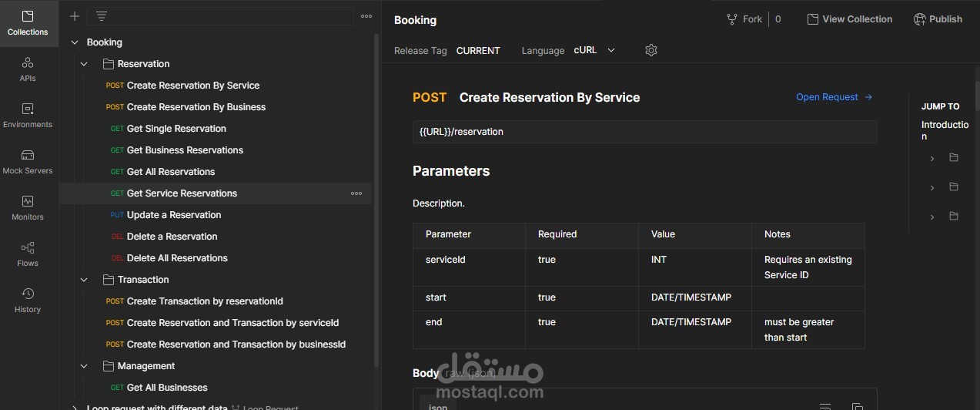
Task: Click the Parameters heading
Action: click(451, 171)
